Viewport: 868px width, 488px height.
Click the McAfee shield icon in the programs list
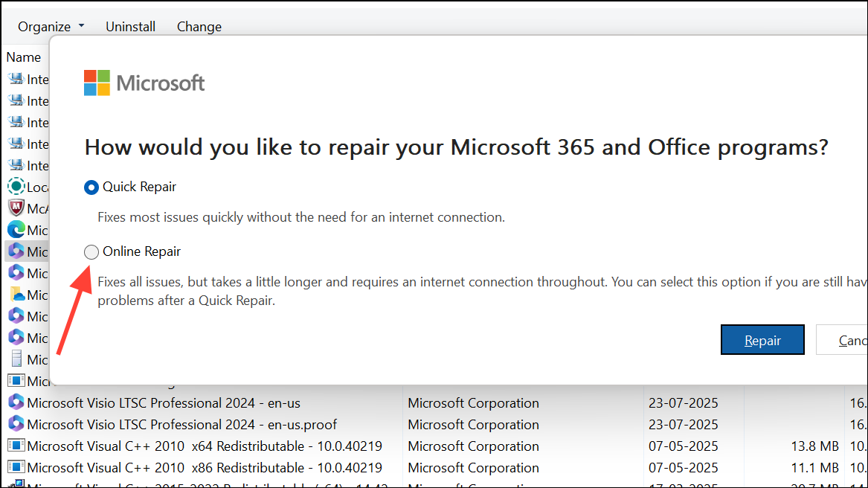[16, 208]
